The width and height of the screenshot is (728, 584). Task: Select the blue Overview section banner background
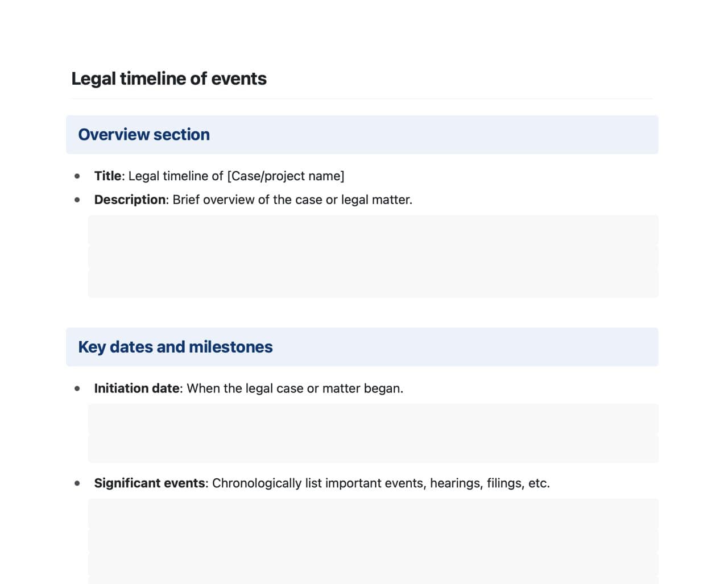[432, 135]
